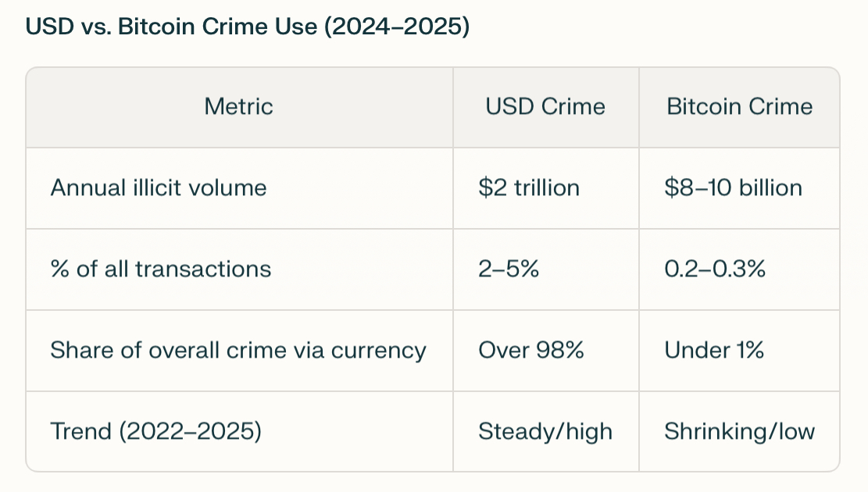Screen dimensions: 868x492
Task: Click the '$2 trillion' cell
Action: pos(529,187)
